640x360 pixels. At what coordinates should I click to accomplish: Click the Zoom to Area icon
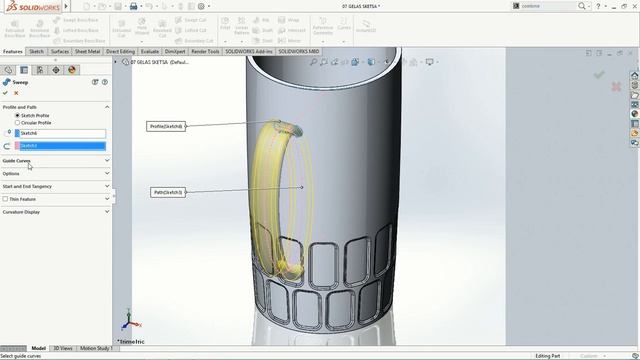pyautogui.click(x=324, y=62)
